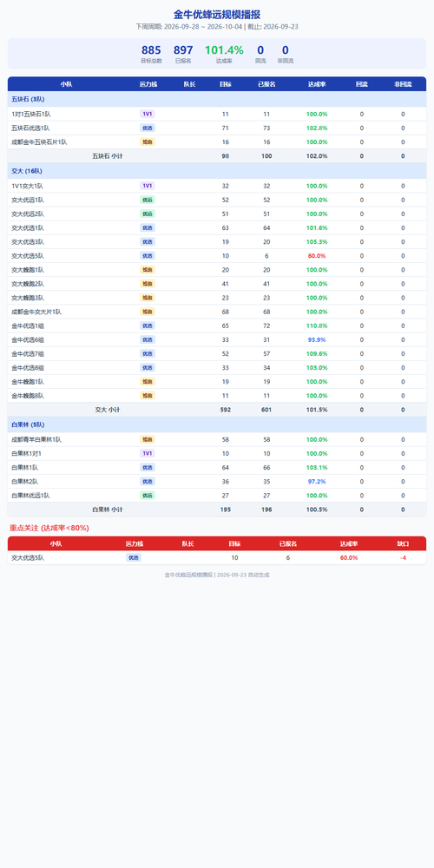Click the 1V1 badge in 白果林1对1 row
Screen dimensions: 434x868
(x=148, y=453)
